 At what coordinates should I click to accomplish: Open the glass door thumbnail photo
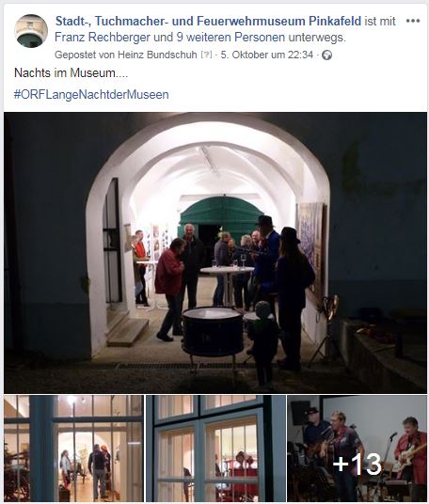tap(73, 449)
